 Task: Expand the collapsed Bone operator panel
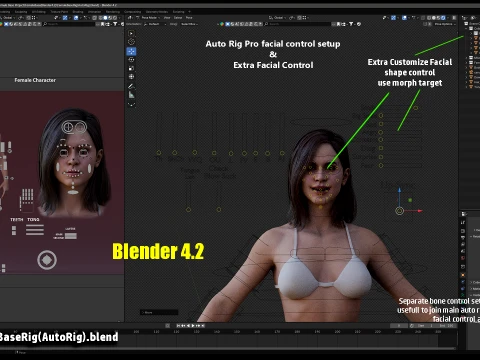click(x=159, y=312)
